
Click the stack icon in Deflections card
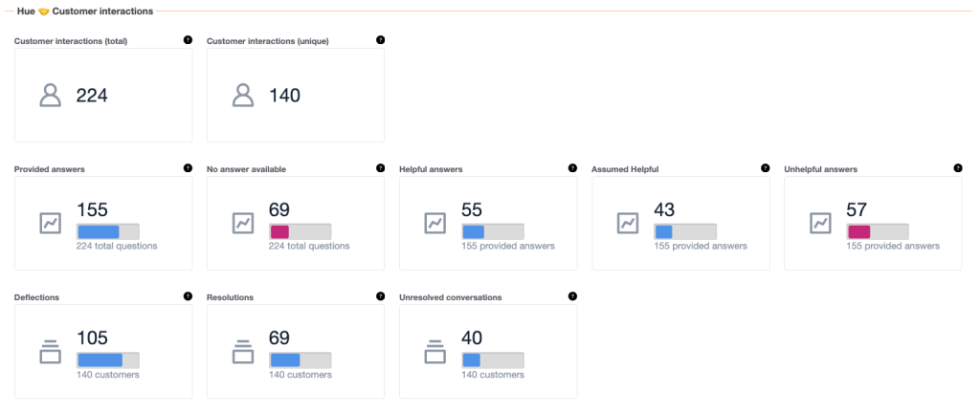click(50, 352)
